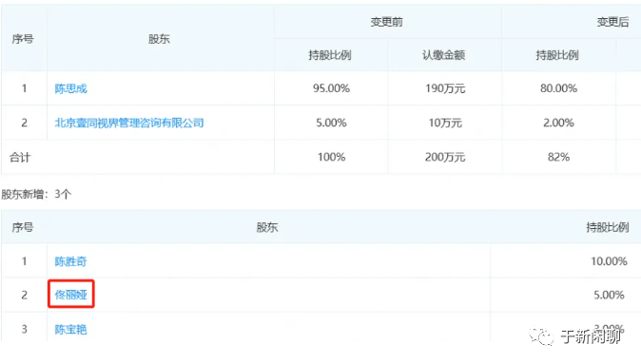641x364 pixels.
Task: Select 持股比例 header under 变更后
Action: coord(557,55)
